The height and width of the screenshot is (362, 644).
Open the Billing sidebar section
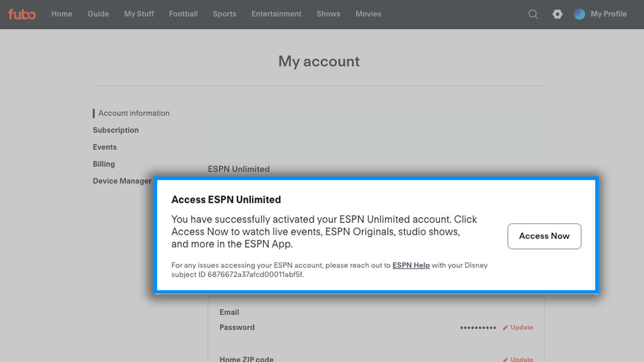click(104, 164)
